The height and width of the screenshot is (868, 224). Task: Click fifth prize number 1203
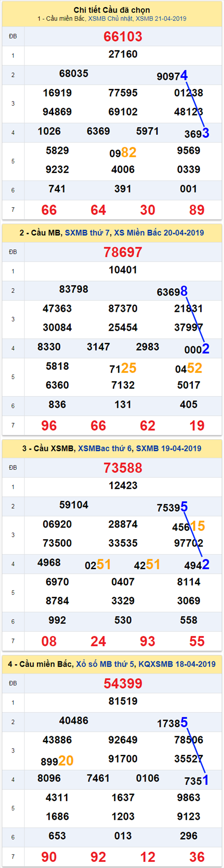point(123,817)
